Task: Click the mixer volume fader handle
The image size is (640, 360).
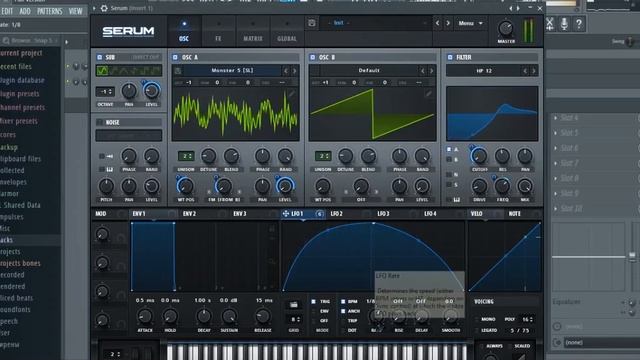Action: 632,257
